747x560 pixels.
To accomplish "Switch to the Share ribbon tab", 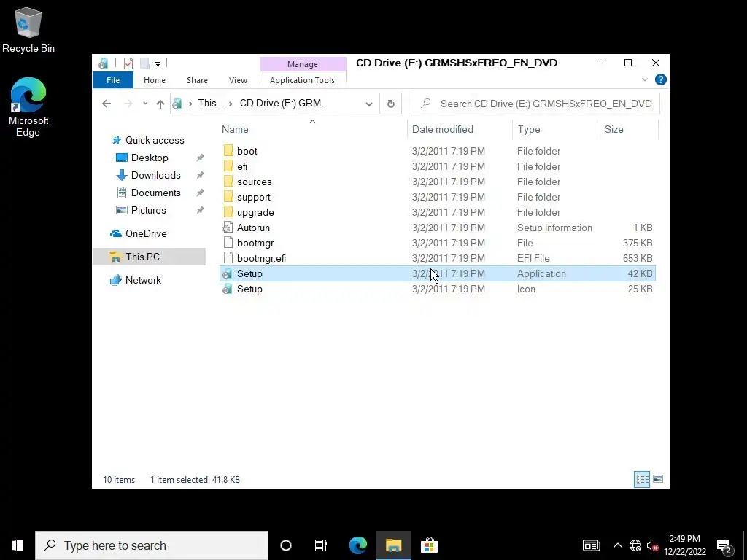I will tap(197, 80).
